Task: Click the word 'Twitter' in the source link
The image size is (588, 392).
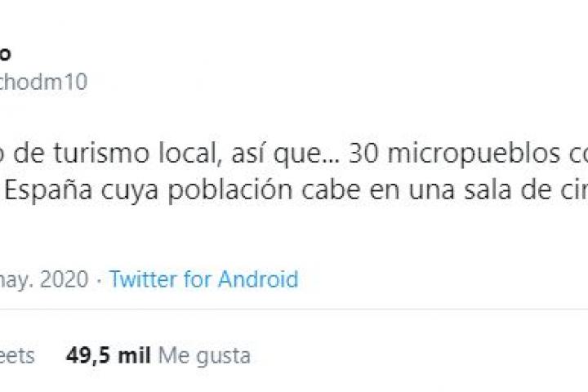Action: [144, 279]
